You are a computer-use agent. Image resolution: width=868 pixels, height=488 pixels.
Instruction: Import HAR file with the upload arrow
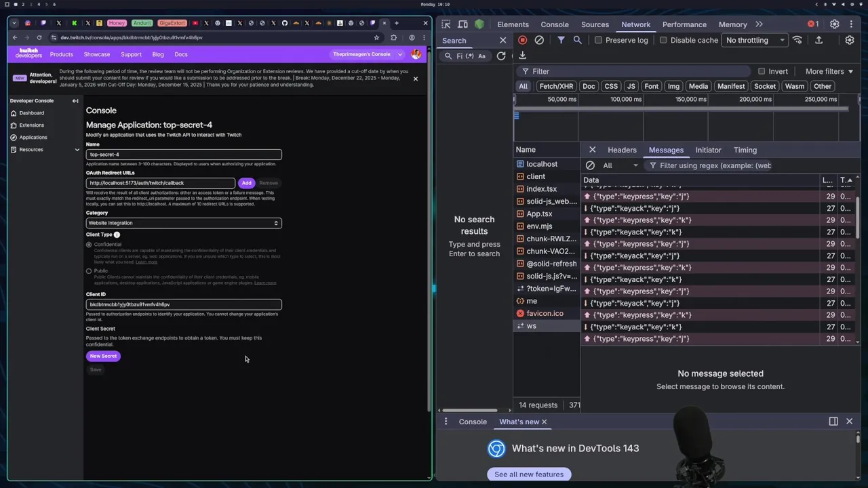(x=818, y=40)
